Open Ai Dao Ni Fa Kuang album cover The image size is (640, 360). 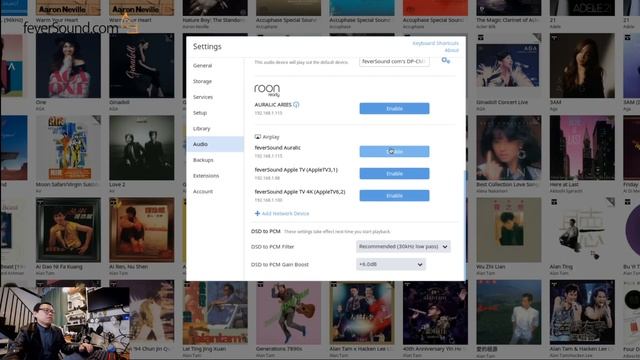coord(68,230)
